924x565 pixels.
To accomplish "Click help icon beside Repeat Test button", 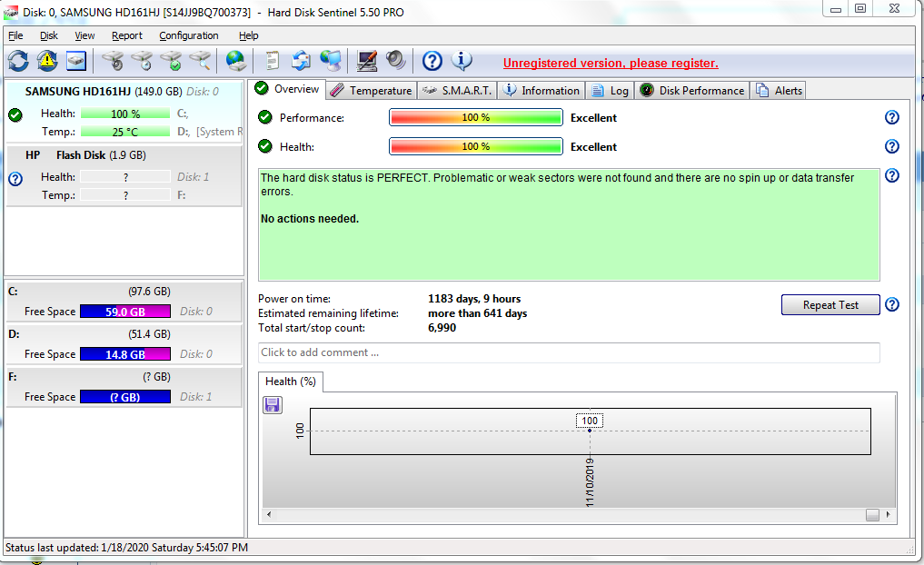I will click(x=892, y=304).
